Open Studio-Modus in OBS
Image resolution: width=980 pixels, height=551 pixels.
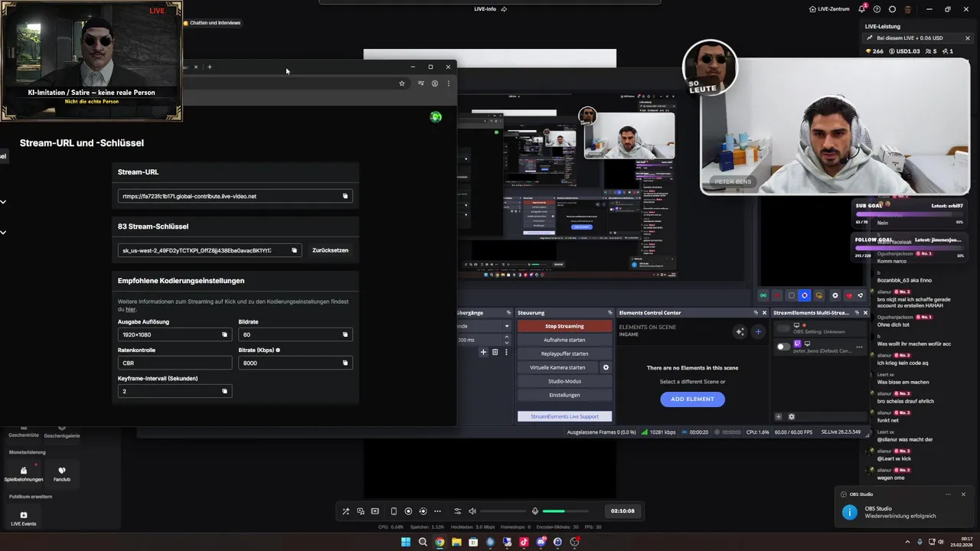(x=564, y=381)
